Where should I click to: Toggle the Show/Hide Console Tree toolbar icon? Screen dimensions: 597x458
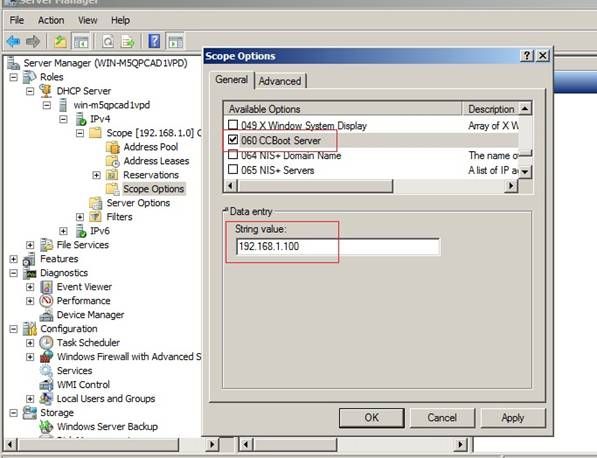tap(81, 41)
